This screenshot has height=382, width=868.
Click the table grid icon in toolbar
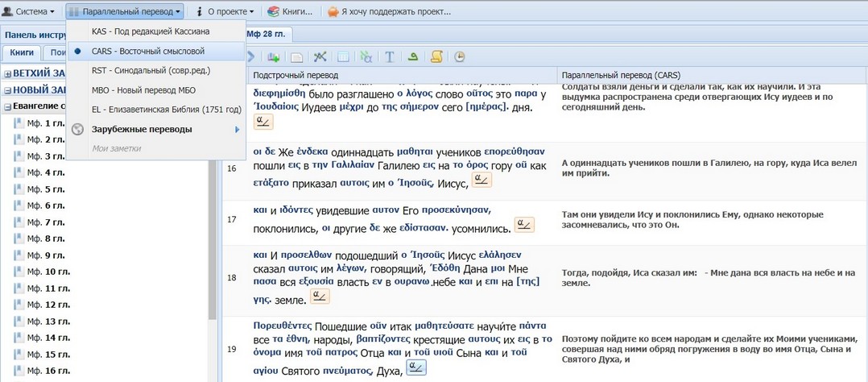(343, 56)
